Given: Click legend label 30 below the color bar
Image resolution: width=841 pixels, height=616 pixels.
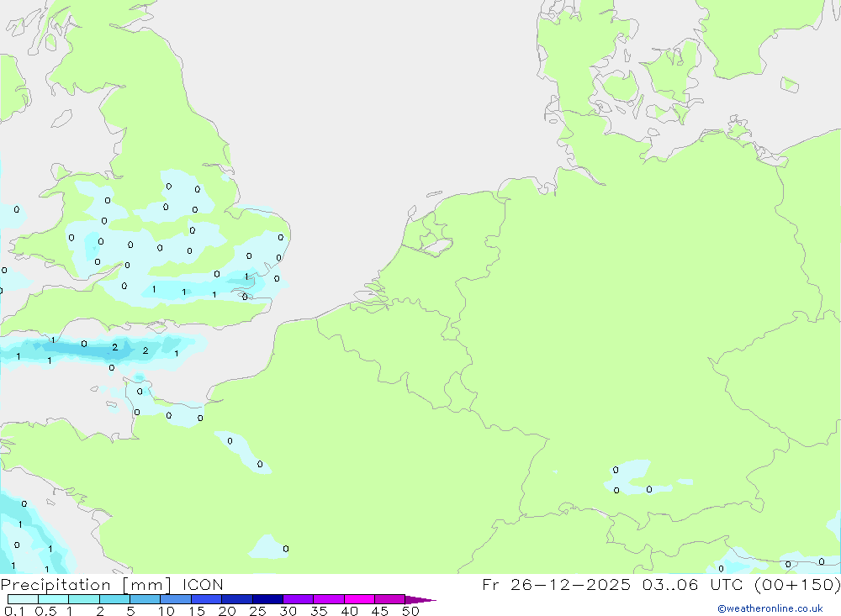Looking at the screenshot, I should click(x=288, y=611).
